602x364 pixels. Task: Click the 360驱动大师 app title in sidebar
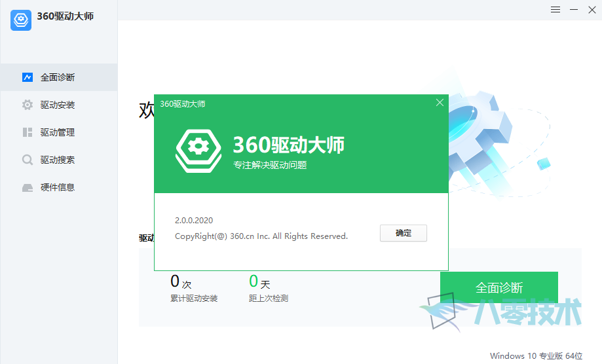click(x=66, y=16)
